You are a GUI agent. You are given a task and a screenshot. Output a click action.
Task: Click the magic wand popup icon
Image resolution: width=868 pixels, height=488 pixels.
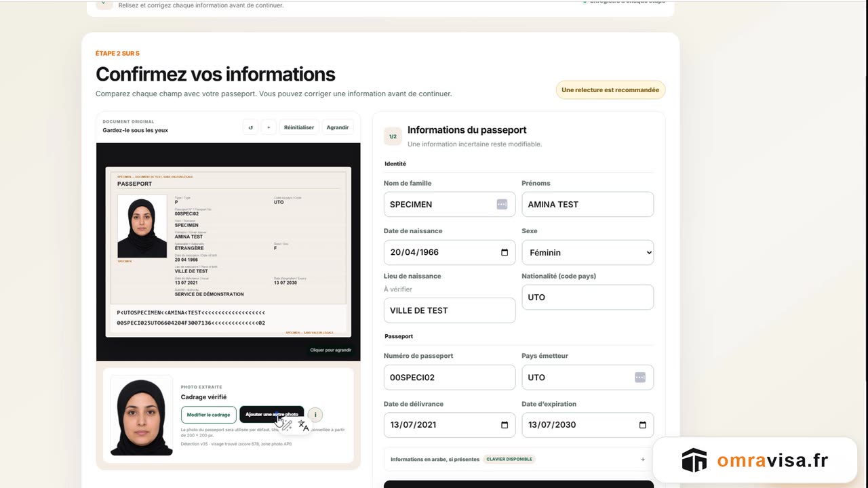click(x=287, y=426)
